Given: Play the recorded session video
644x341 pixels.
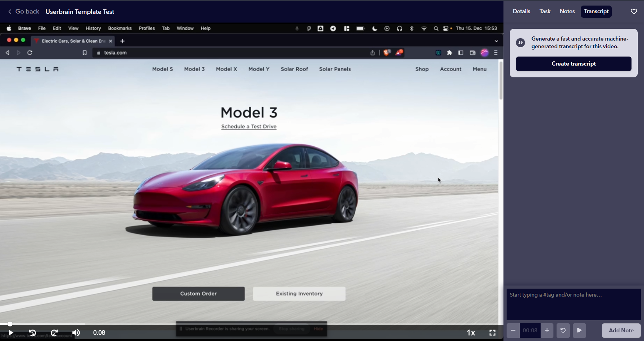Looking at the screenshot, I should click(11, 333).
